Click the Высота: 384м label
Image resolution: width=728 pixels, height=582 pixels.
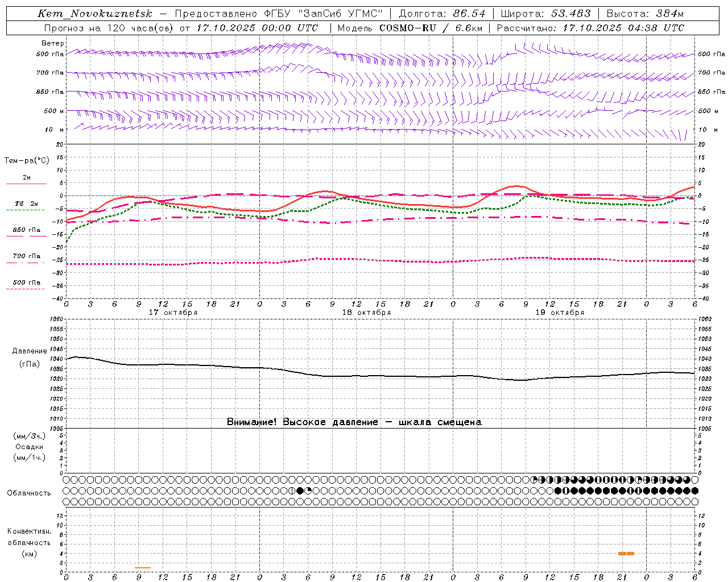coord(645,14)
